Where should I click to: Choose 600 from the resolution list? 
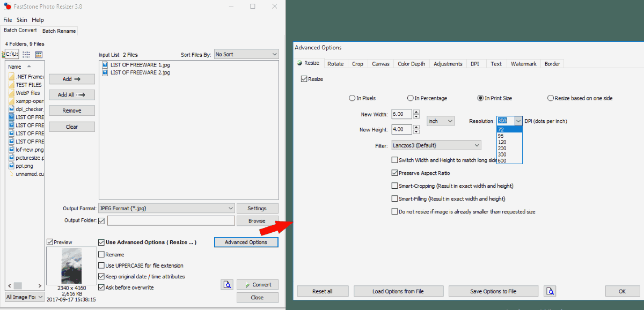[x=509, y=160]
